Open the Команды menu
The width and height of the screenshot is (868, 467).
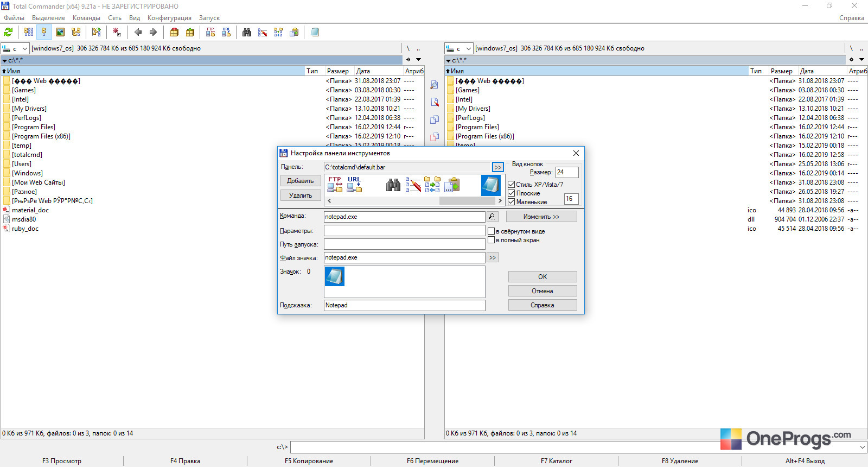click(x=86, y=18)
